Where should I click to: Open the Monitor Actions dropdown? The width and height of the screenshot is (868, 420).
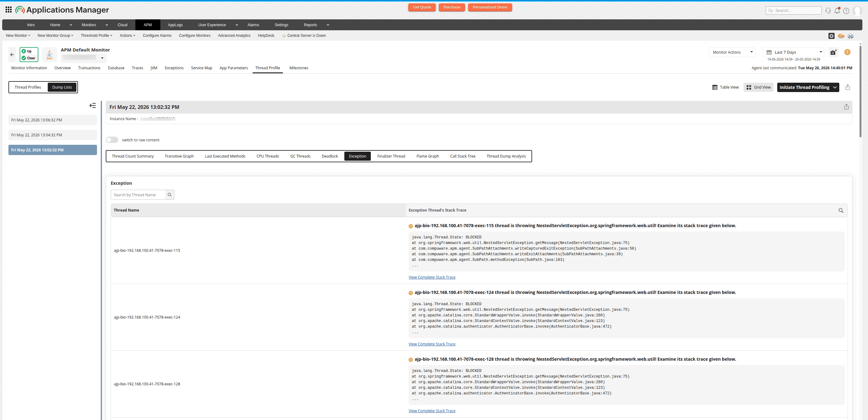pyautogui.click(x=732, y=52)
